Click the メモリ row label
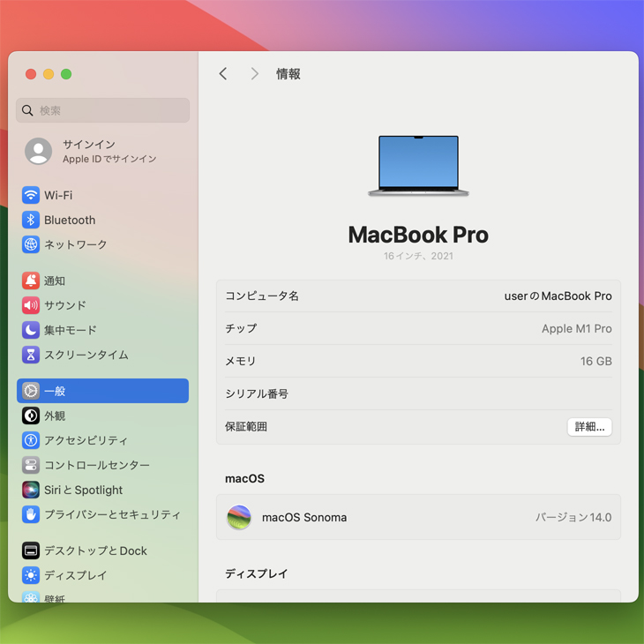 pos(241,361)
